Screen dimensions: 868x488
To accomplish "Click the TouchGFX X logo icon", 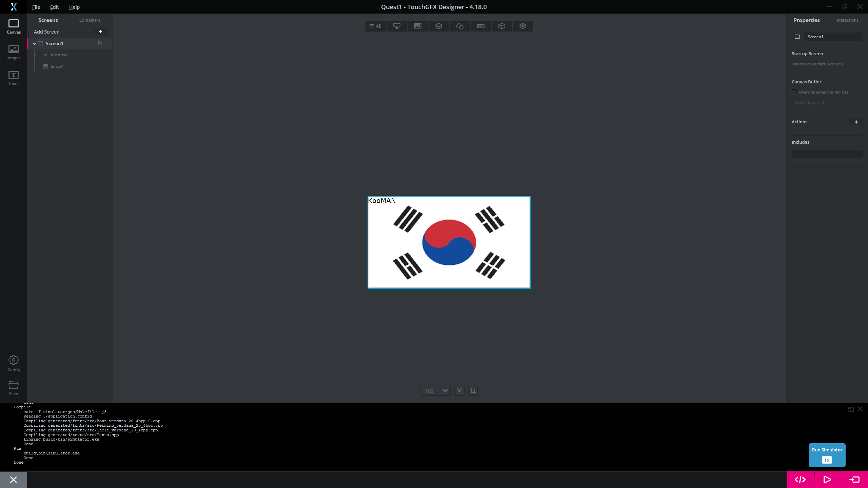I will [14, 7].
